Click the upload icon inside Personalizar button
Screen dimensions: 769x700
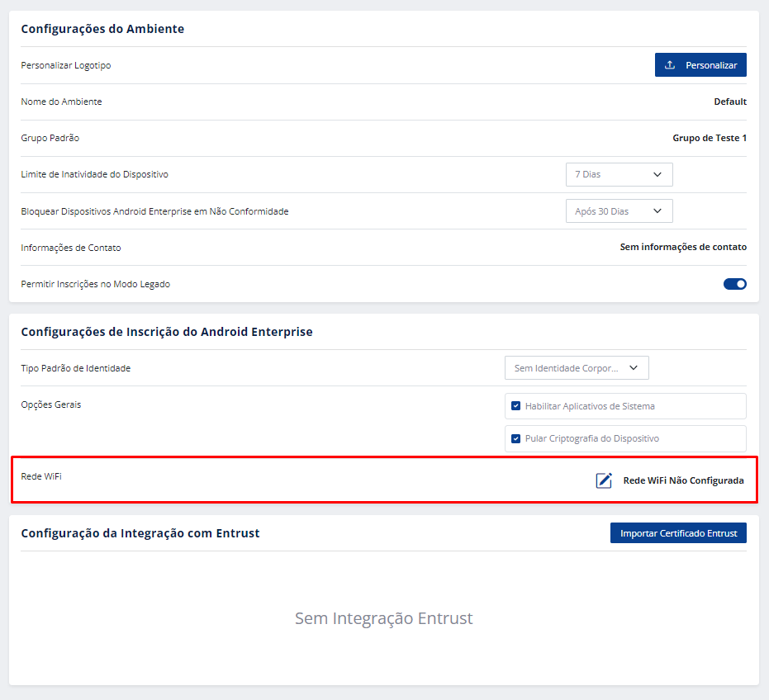tap(670, 65)
